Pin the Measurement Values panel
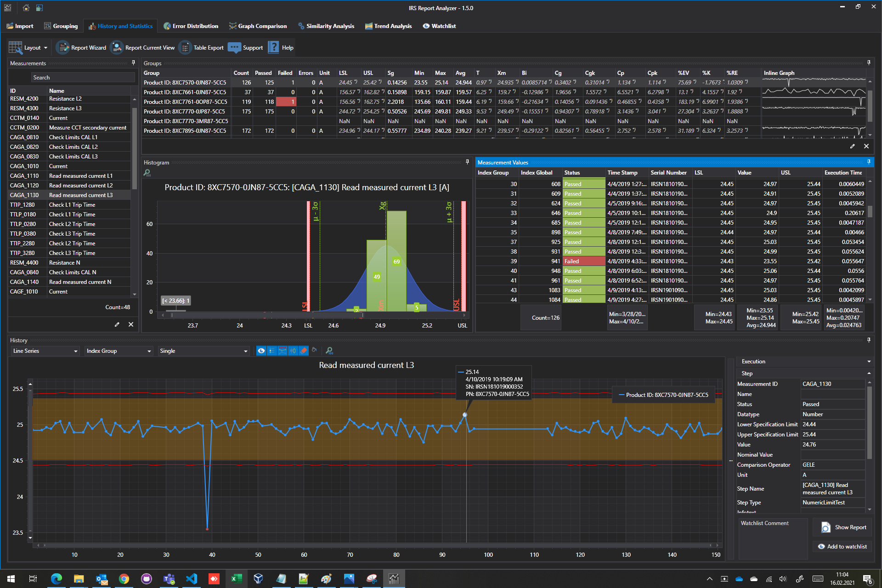 tap(869, 162)
